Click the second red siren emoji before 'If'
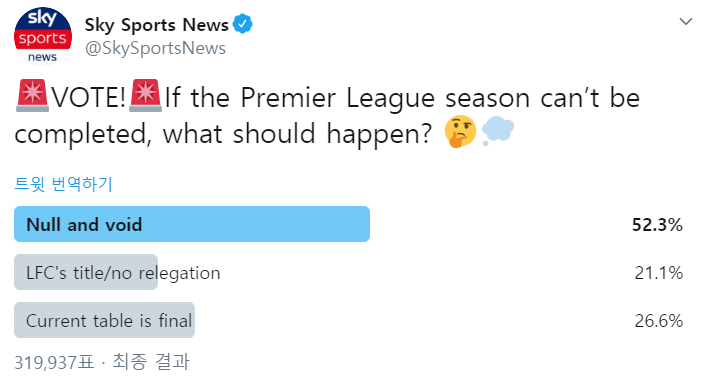The width and height of the screenshot is (711, 382). pos(146,95)
